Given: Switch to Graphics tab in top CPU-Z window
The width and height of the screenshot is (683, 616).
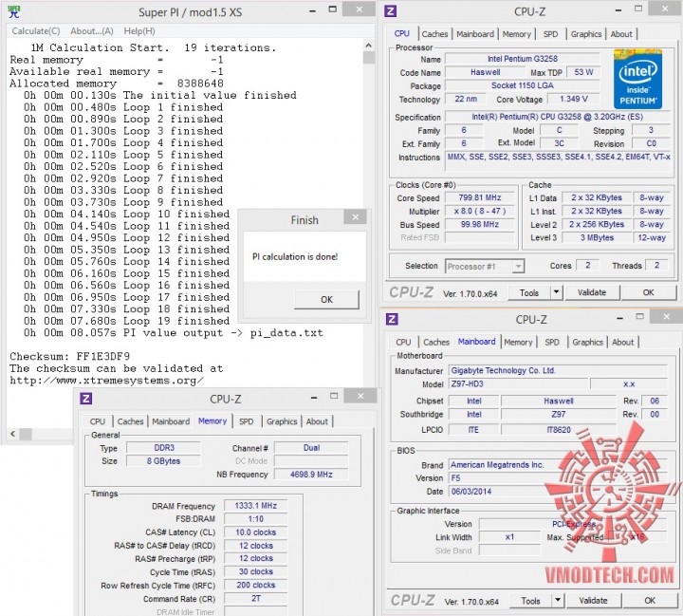Looking at the screenshot, I should click(x=586, y=34).
